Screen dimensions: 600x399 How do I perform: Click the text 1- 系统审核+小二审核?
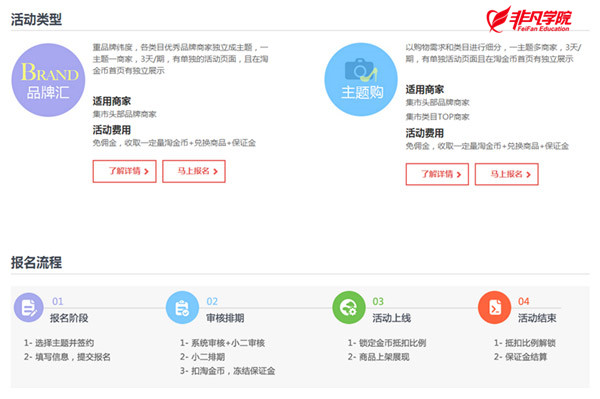[223, 343]
